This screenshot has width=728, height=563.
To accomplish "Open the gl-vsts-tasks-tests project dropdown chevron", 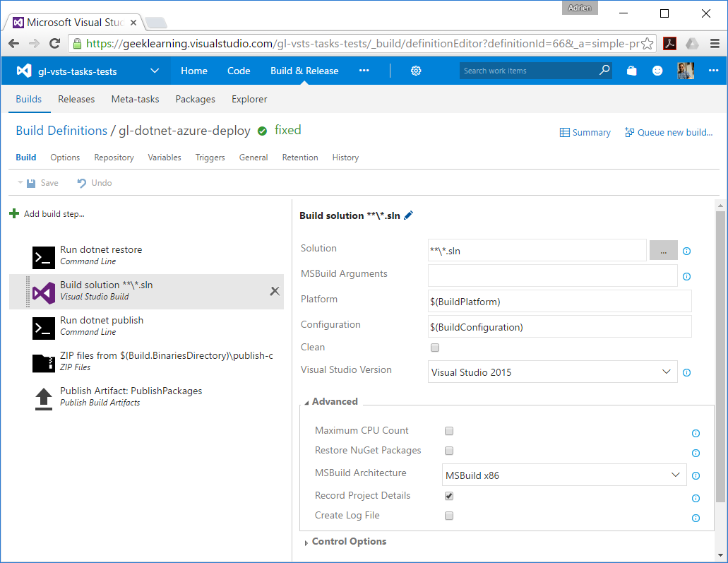I will click(x=155, y=71).
